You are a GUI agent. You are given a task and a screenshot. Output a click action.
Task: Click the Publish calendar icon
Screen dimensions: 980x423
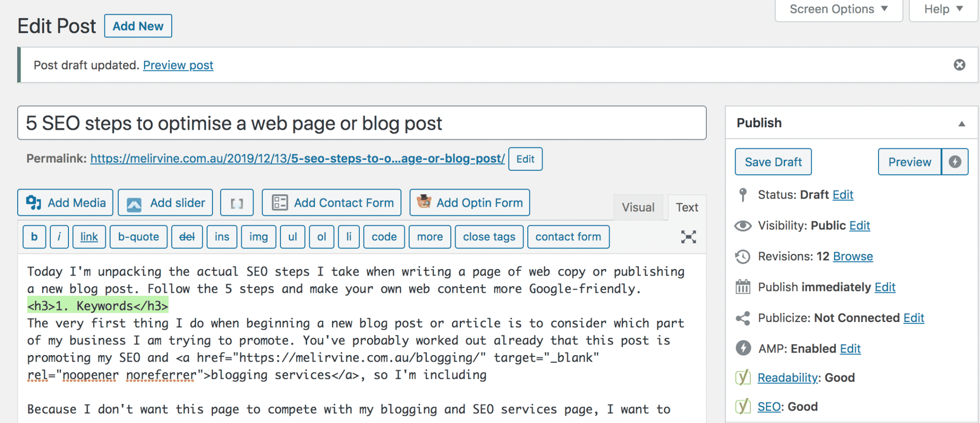(x=743, y=287)
